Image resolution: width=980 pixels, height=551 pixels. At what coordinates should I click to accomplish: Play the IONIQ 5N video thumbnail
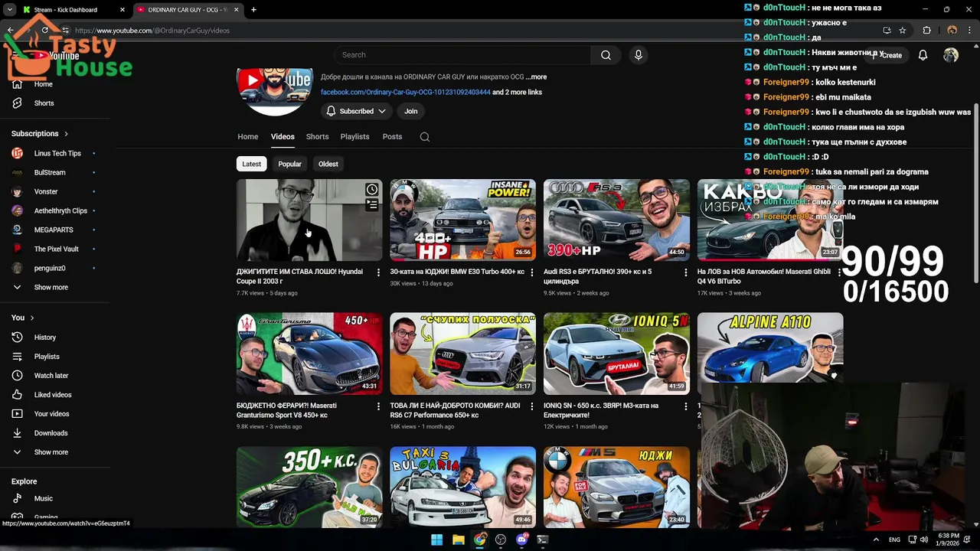pyautogui.click(x=616, y=354)
